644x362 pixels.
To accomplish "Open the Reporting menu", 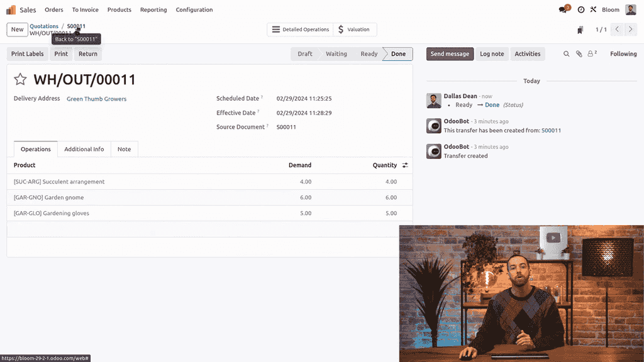I will (x=153, y=9).
